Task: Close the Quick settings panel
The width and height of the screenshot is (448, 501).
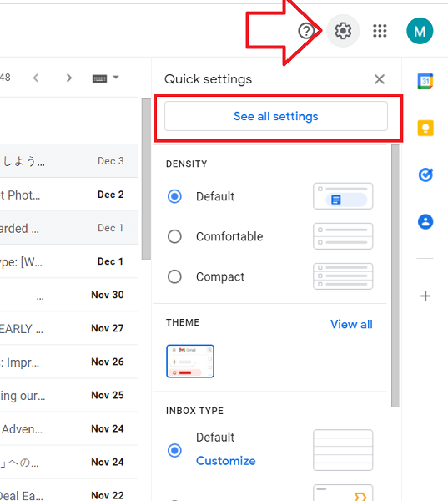Action: click(x=380, y=79)
